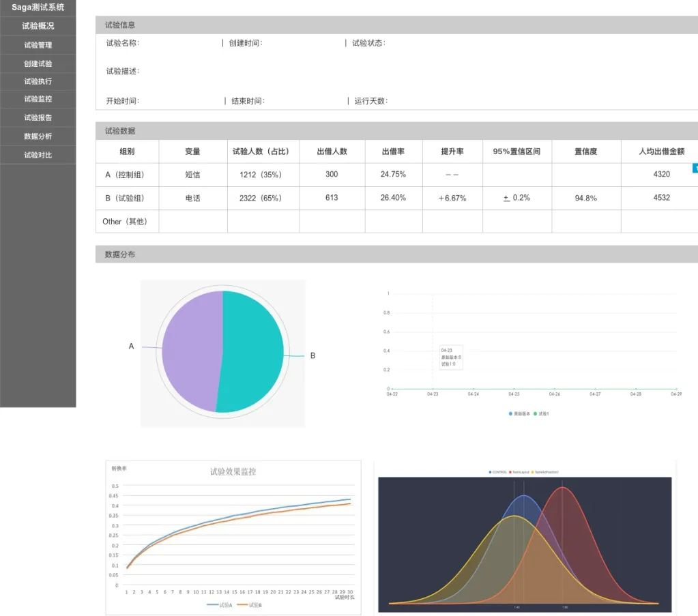Click the 04-23 tooltip in line chart

coord(451,357)
